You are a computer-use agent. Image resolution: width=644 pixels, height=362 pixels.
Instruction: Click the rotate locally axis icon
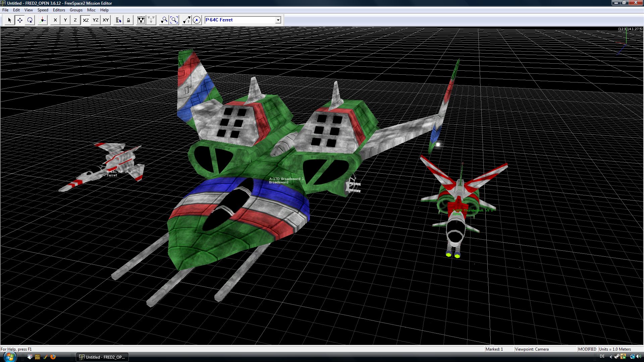tap(43, 20)
